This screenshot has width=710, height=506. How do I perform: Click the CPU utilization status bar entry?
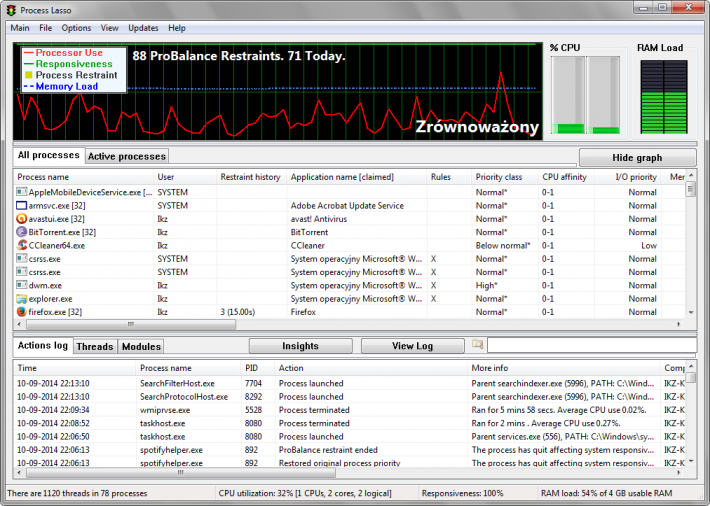point(305,493)
